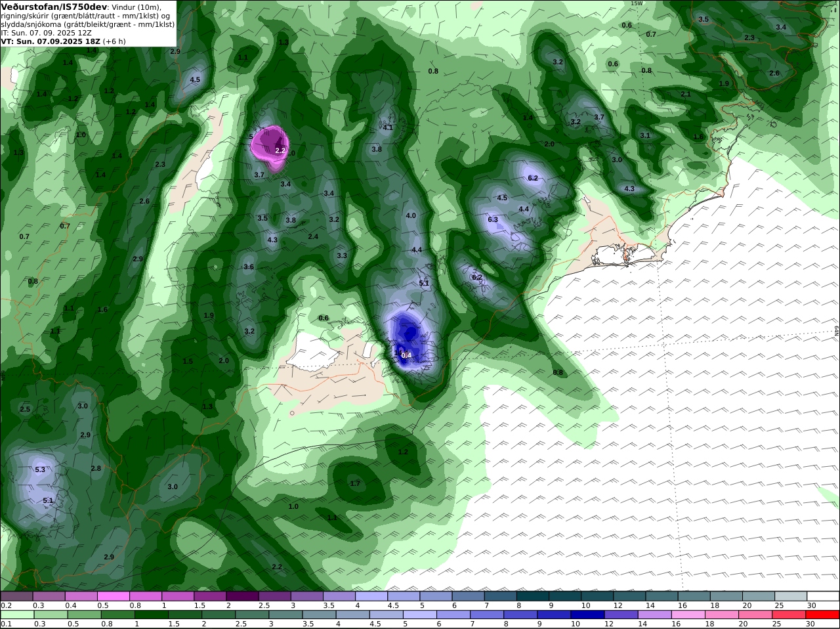This screenshot has width=840, height=629.
Task: Click the 4.0 precipitation value on map
Action: (411, 215)
